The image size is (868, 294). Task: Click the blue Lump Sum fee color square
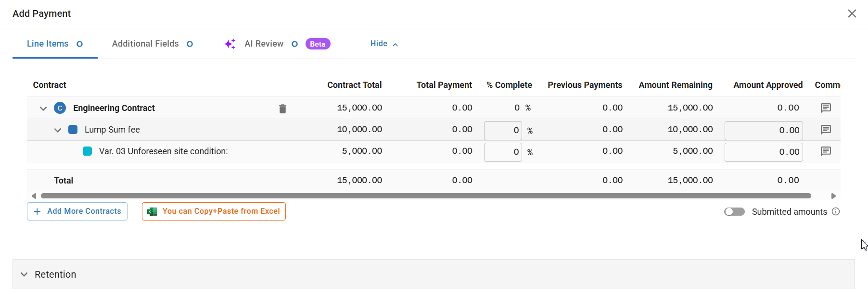[73, 130]
